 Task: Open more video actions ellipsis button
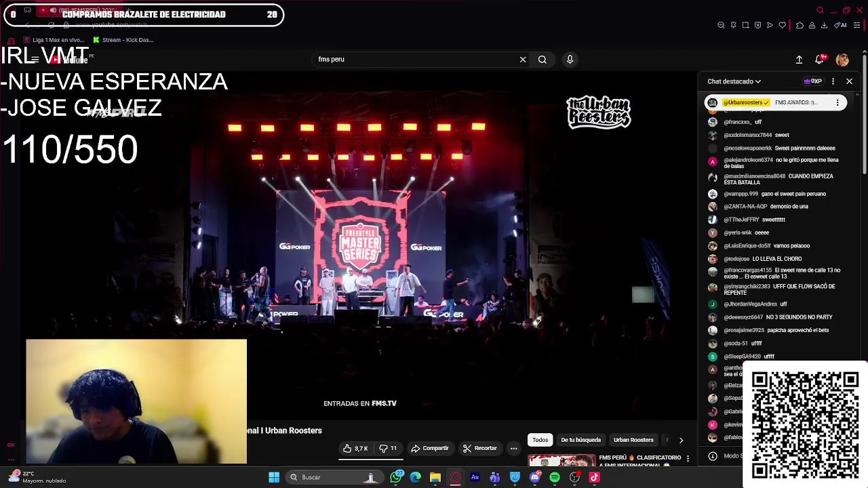[513, 449]
